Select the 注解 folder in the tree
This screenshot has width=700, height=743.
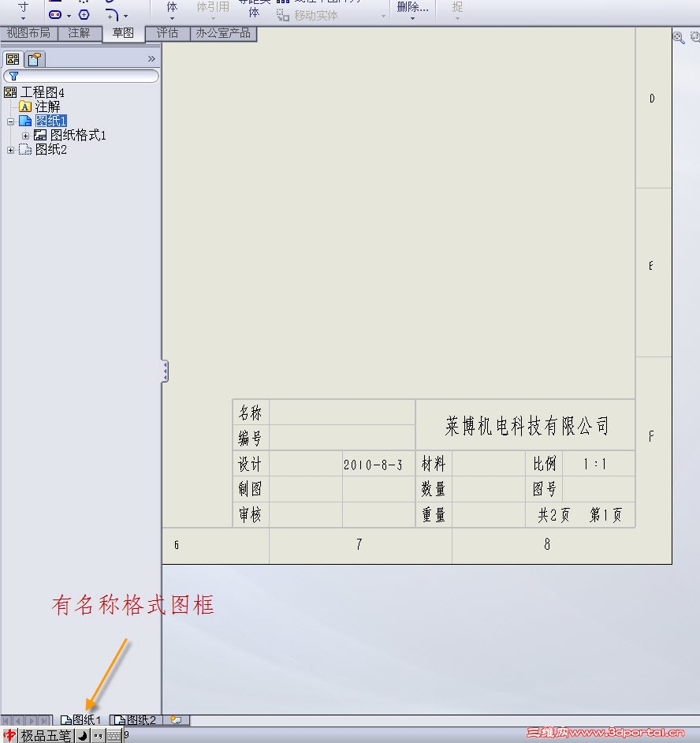(x=47, y=106)
